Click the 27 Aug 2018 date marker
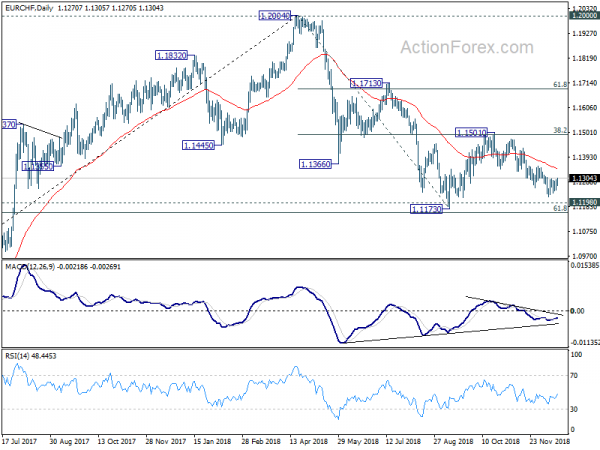The image size is (600, 450). [453, 441]
